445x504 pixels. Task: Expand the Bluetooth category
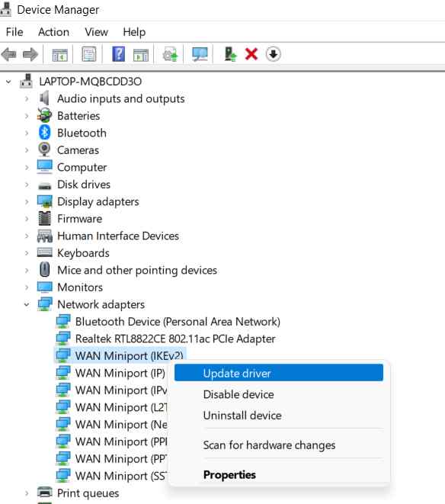(27, 133)
